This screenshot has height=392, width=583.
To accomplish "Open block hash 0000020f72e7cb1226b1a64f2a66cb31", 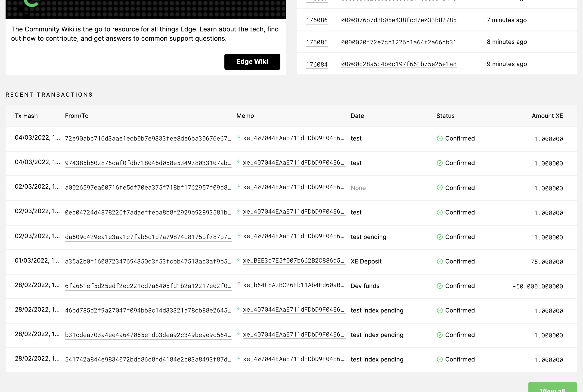I will tap(399, 42).
